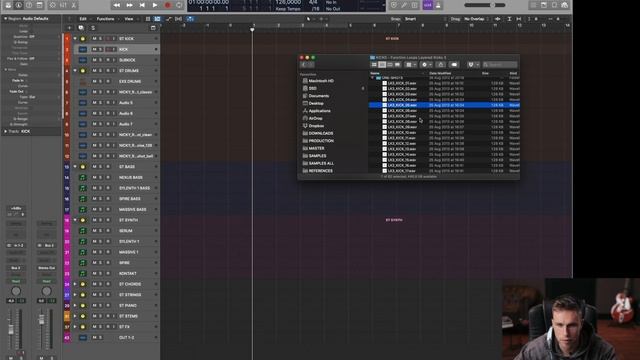Select the Audio 5 track name
The height and width of the screenshot is (360, 640).
[126, 103]
